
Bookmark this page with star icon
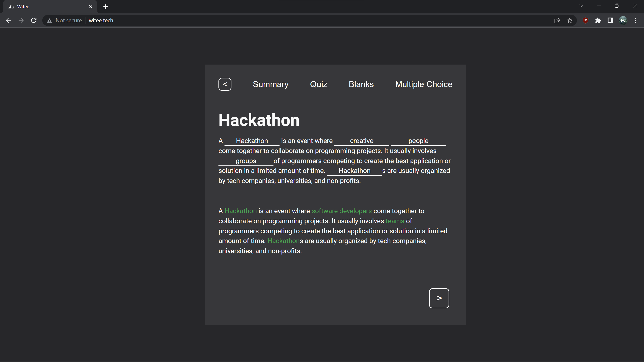570,21
